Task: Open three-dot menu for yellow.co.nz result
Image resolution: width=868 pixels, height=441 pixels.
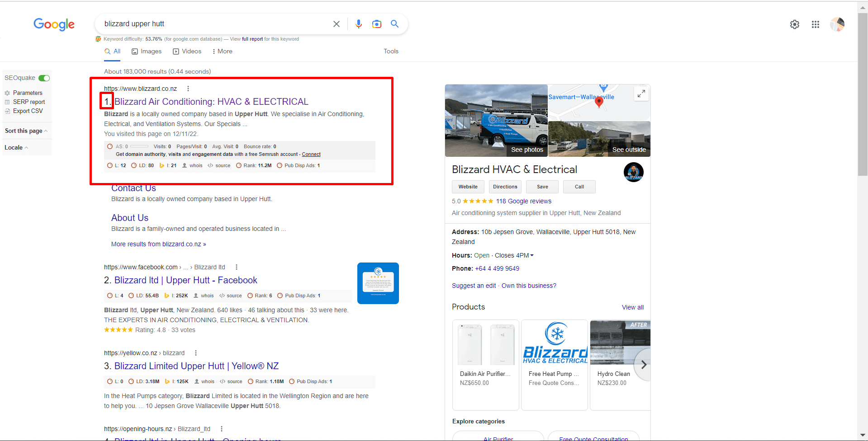Action: click(x=196, y=353)
